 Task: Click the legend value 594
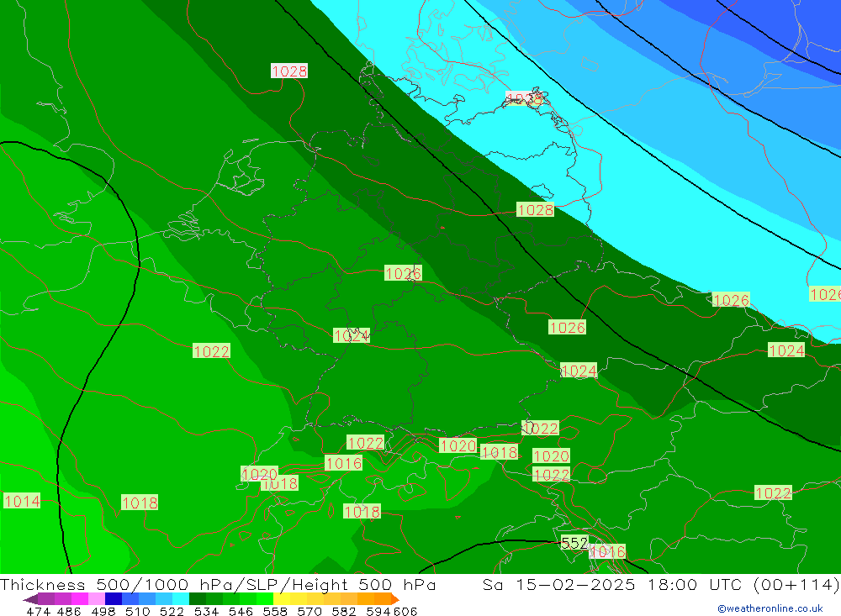pos(378,611)
